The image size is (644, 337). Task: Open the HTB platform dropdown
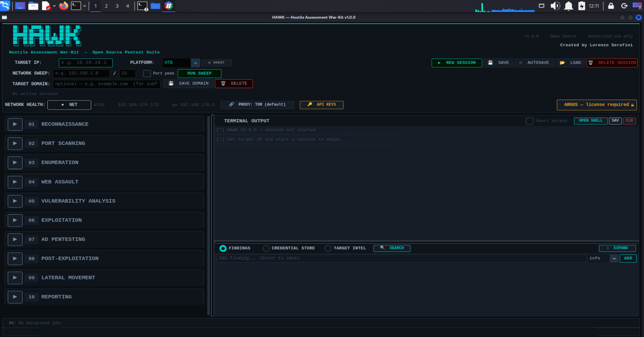(x=196, y=63)
